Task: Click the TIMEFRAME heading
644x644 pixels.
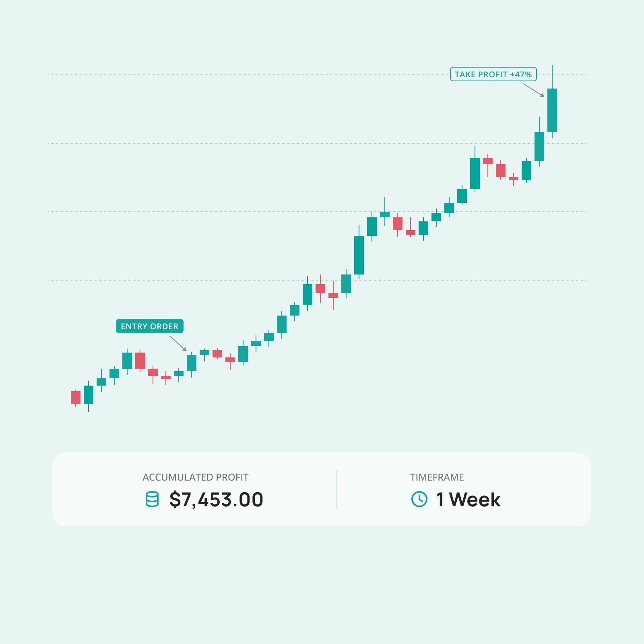Action: (437, 477)
